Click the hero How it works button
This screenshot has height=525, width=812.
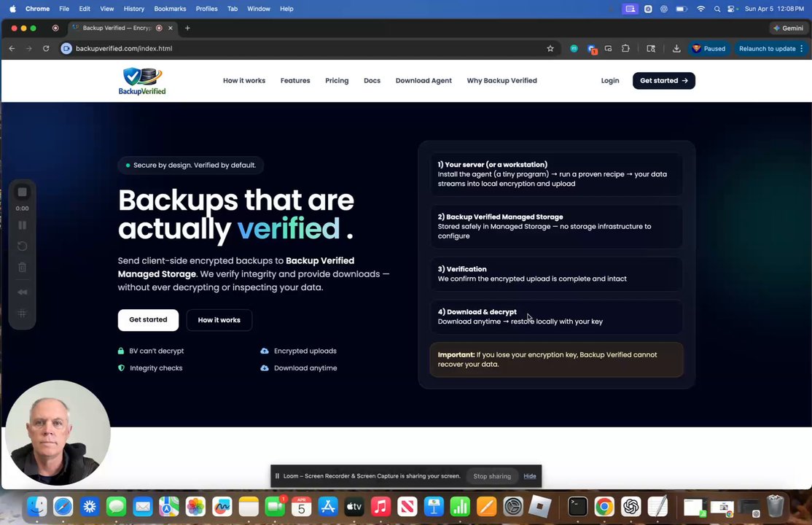(219, 320)
